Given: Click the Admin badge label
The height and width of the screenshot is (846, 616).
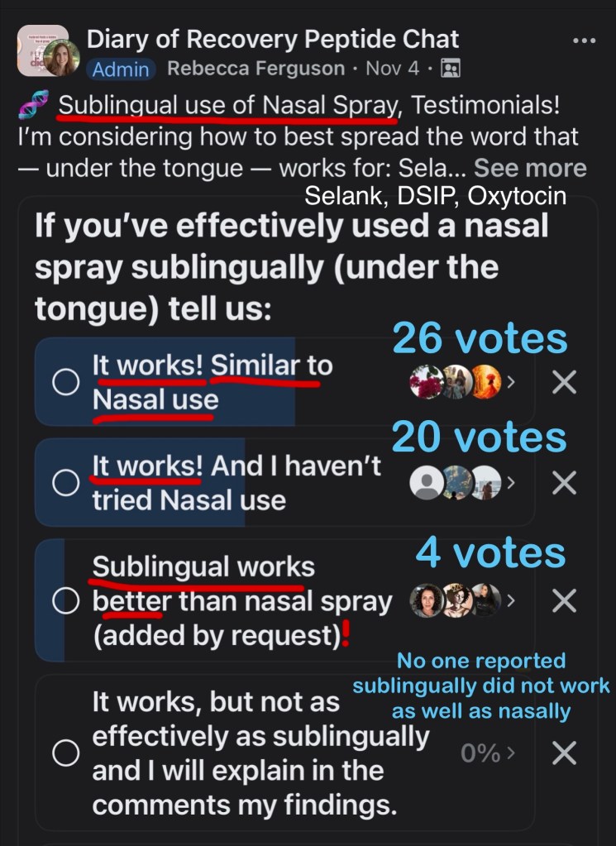Looking at the screenshot, I should point(121,69).
